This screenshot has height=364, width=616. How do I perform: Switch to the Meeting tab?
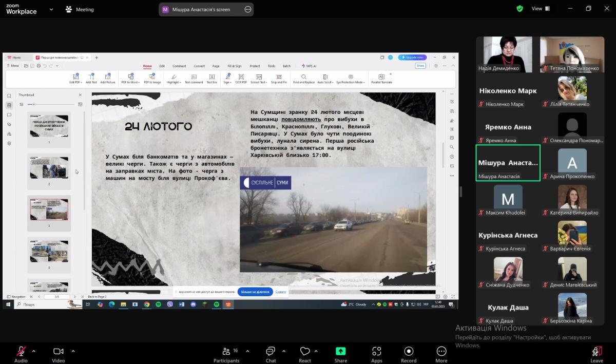point(80,9)
